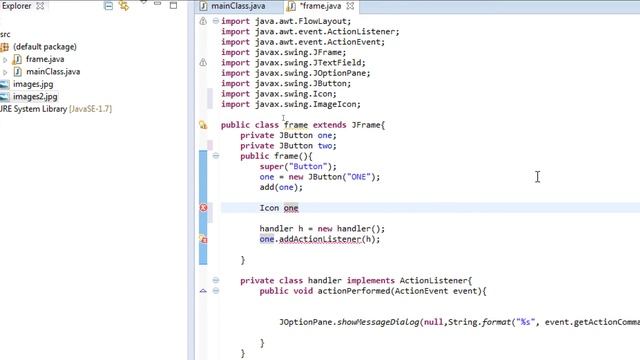The width and height of the screenshot is (640, 360).
Task: Click 'import javax.swing.Icon;' line
Action: pos(279,94)
